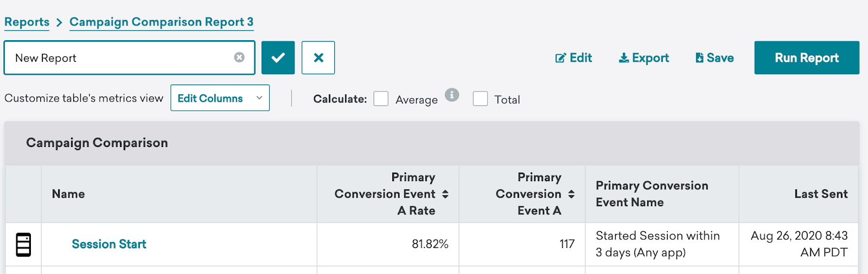Sort by Primary Conversion Event A column
This screenshot has width=868, height=274.
click(571, 194)
